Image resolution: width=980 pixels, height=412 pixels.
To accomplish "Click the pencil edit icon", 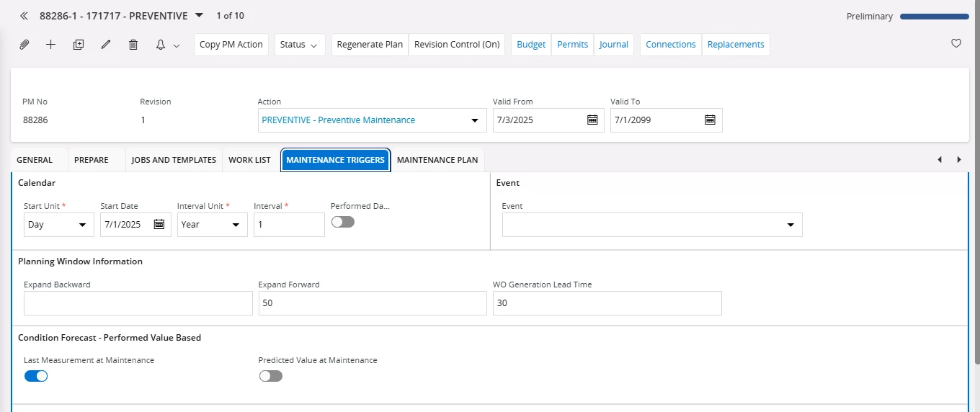I will coord(106,45).
